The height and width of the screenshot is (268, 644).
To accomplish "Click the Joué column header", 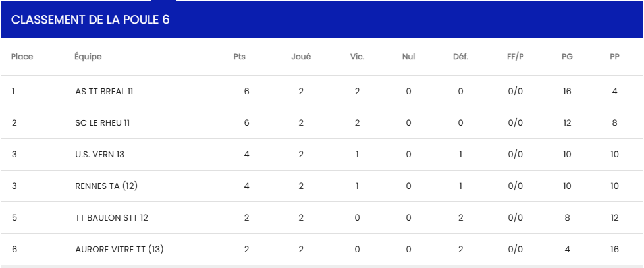I will 301,57.
